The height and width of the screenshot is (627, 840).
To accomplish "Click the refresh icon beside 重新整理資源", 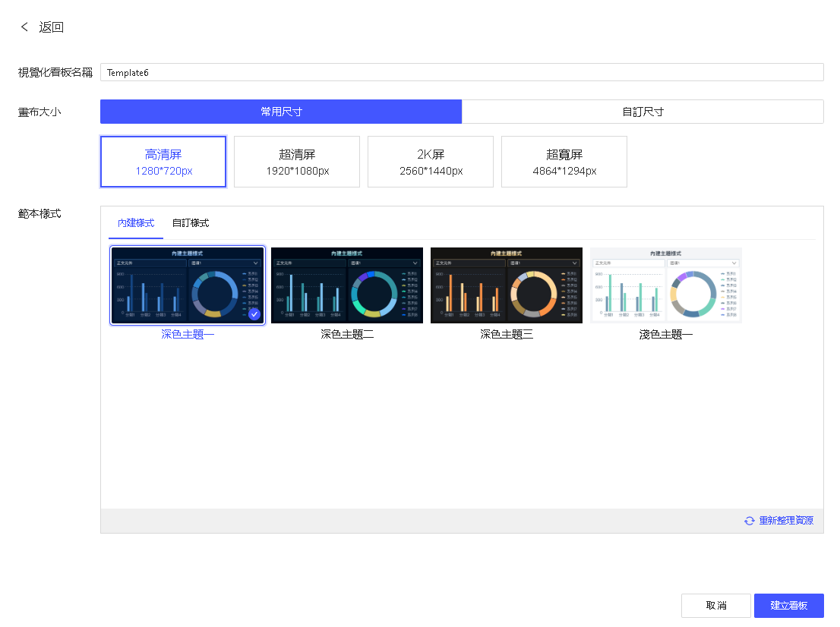I will pos(750,521).
